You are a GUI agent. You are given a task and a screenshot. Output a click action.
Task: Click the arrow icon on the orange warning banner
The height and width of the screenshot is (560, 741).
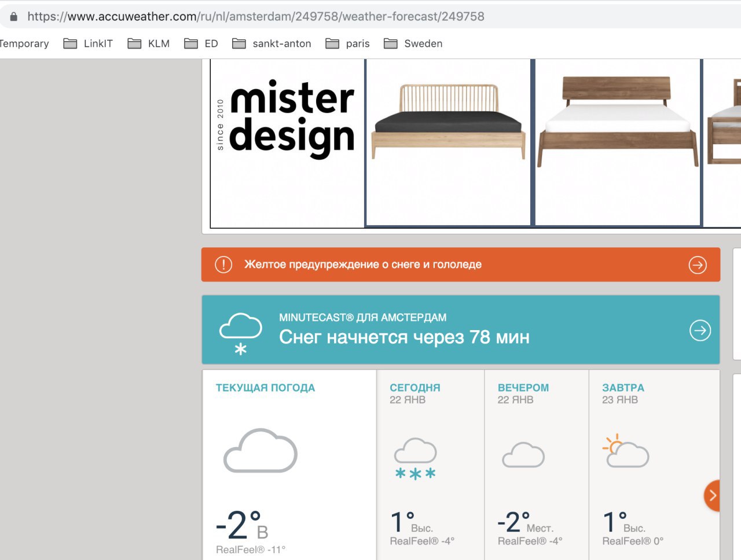tap(698, 265)
